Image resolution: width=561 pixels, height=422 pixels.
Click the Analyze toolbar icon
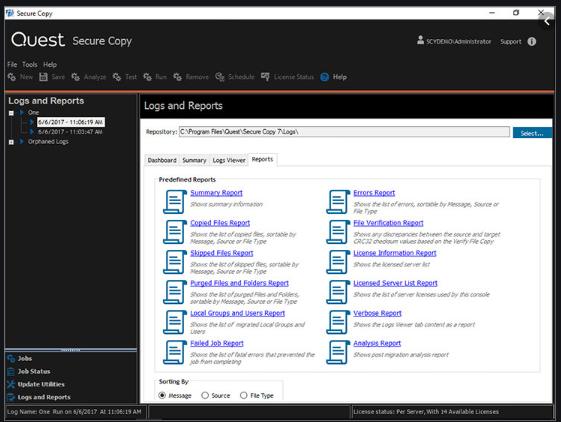tap(75, 77)
